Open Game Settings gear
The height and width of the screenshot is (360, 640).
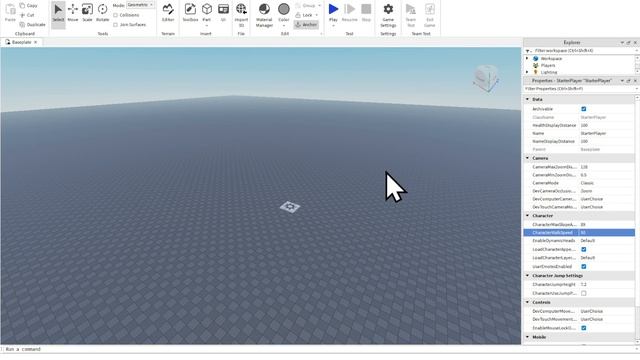[388, 14]
